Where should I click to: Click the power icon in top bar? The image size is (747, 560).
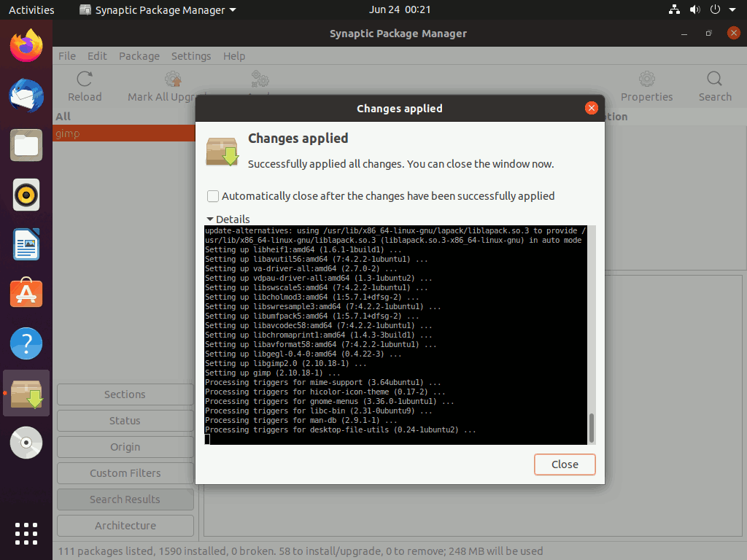[715, 9]
